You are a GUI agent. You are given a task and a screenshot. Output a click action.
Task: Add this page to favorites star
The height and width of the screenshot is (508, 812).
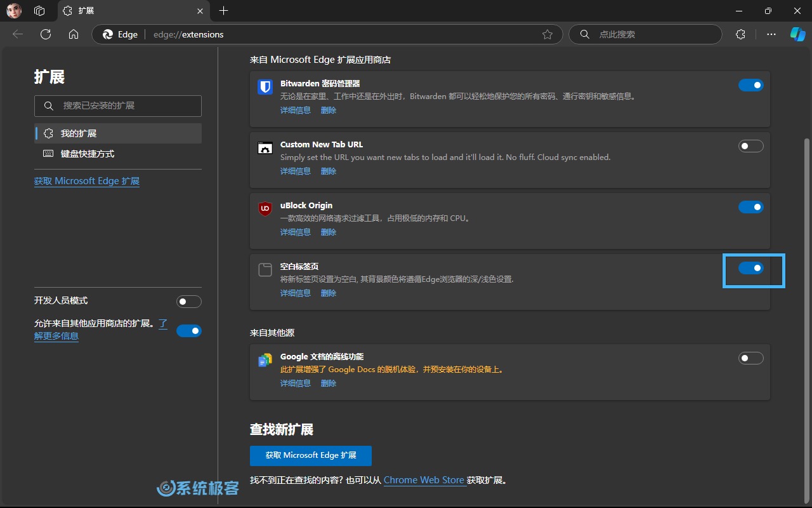click(x=547, y=34)
